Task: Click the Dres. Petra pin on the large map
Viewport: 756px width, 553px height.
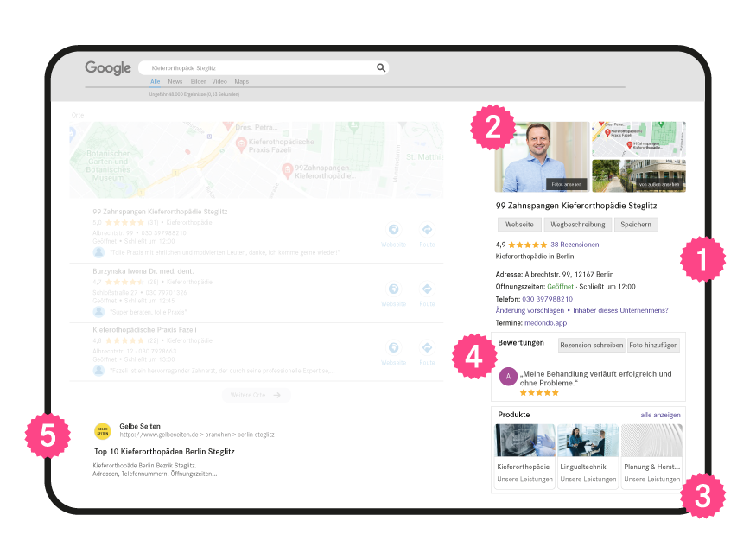Action: (x=228, y=126)
